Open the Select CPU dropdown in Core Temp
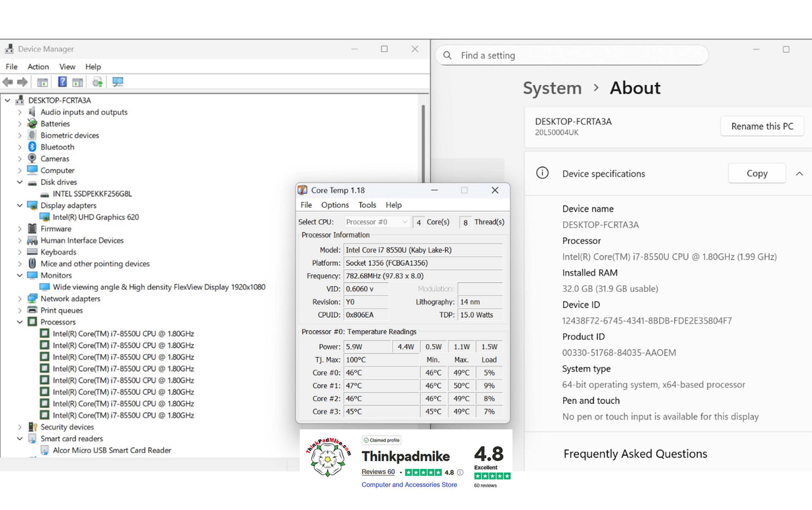The height and width of the screenshot is (510, 812). [x=377, y=222]
